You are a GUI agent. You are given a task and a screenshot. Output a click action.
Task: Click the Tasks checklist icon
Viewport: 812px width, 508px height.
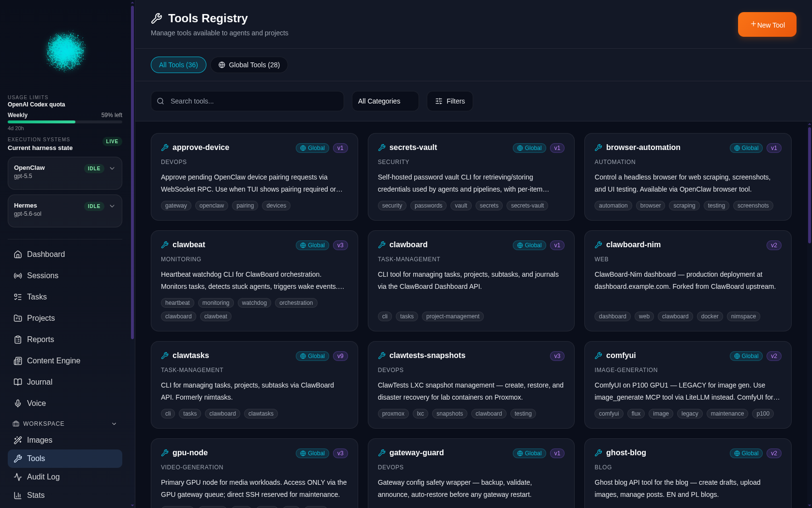pyautogui.click(x=18, y=297)
